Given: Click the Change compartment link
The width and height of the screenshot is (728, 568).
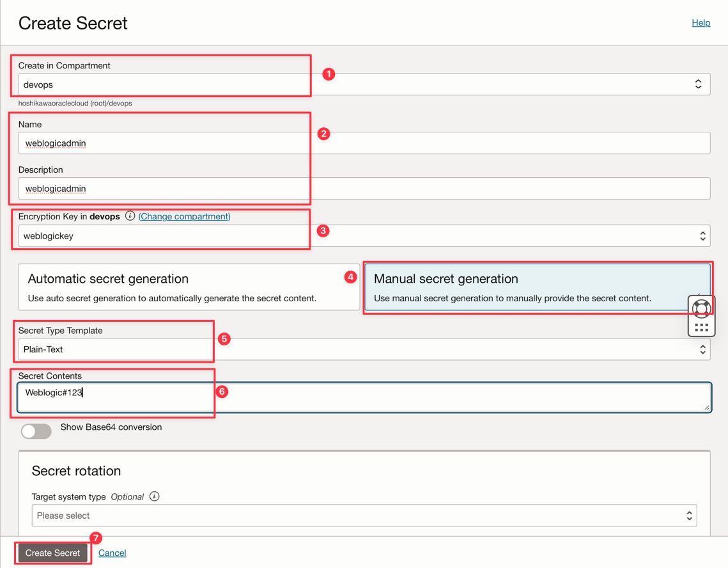Looking at the screenshot, I should [x=185, y=216].
